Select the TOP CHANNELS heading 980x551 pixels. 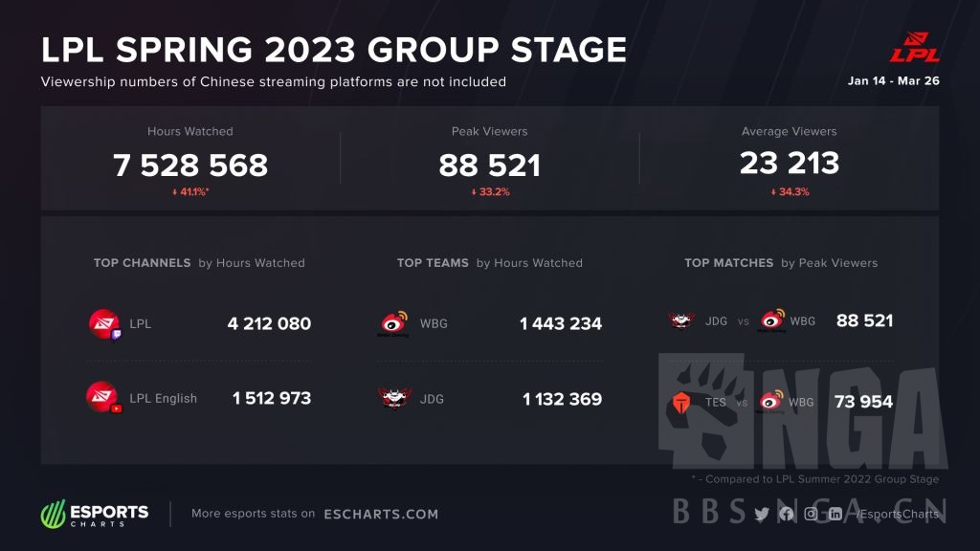click(143, 262)
